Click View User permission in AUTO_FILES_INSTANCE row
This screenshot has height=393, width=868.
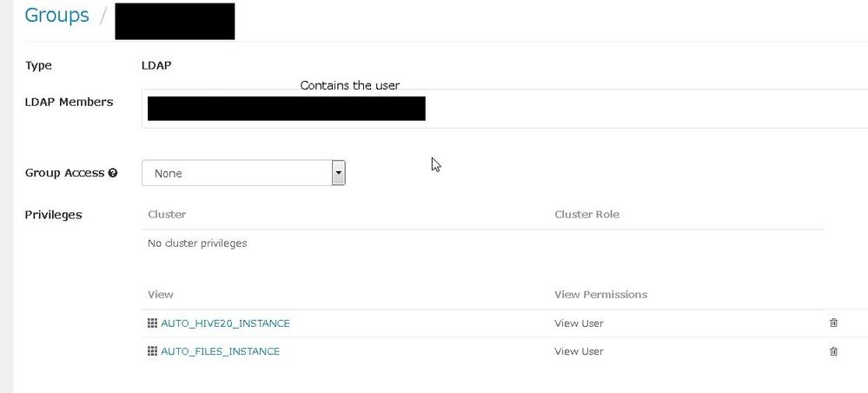[x=579, y=351]
